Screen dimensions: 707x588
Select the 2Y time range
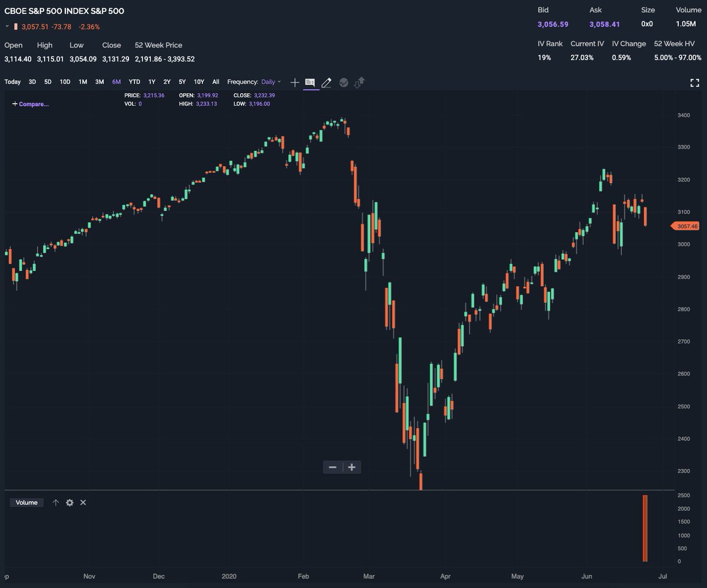pyautogui.click(x=167, y=82)
